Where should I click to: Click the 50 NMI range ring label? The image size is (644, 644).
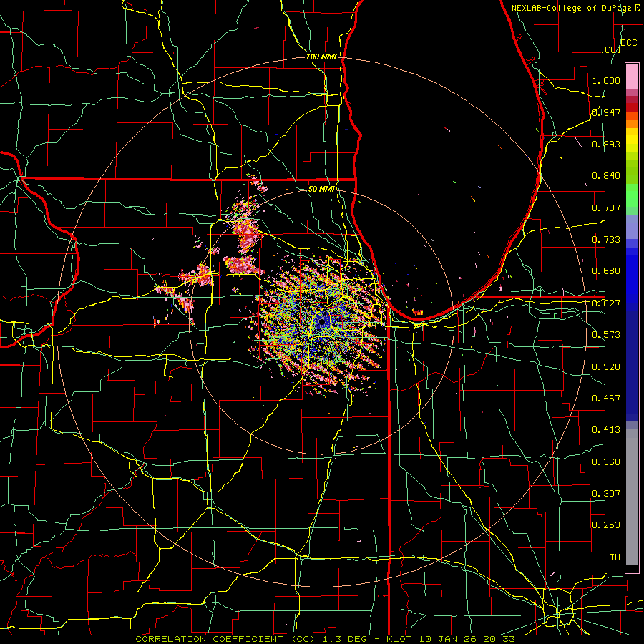click(321, 190)
